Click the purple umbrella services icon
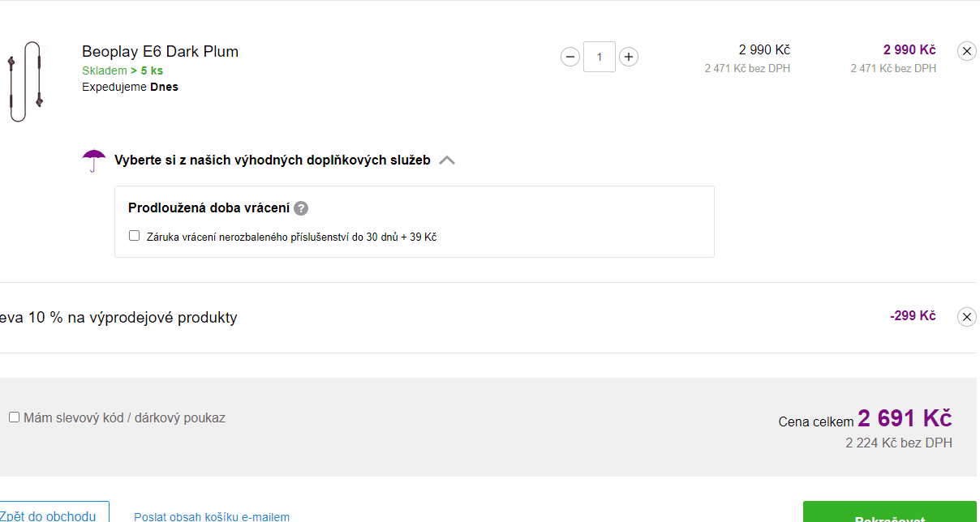 coord(94,160)
